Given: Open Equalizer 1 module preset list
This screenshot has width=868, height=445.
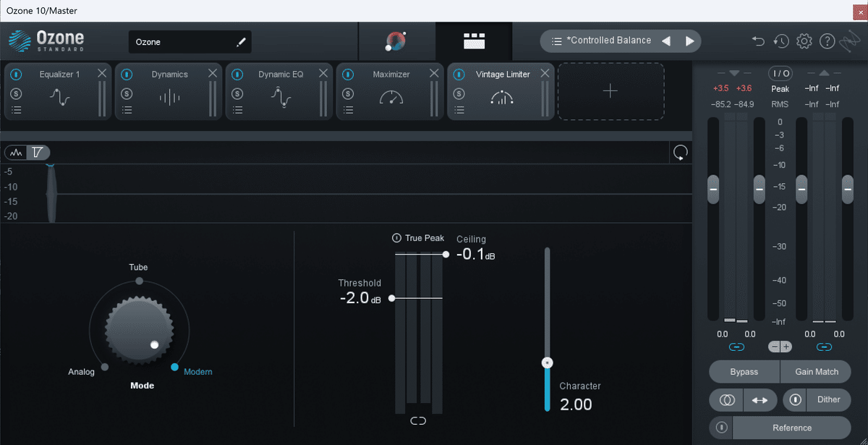Looking at the screenshot, I should point(16,110).
